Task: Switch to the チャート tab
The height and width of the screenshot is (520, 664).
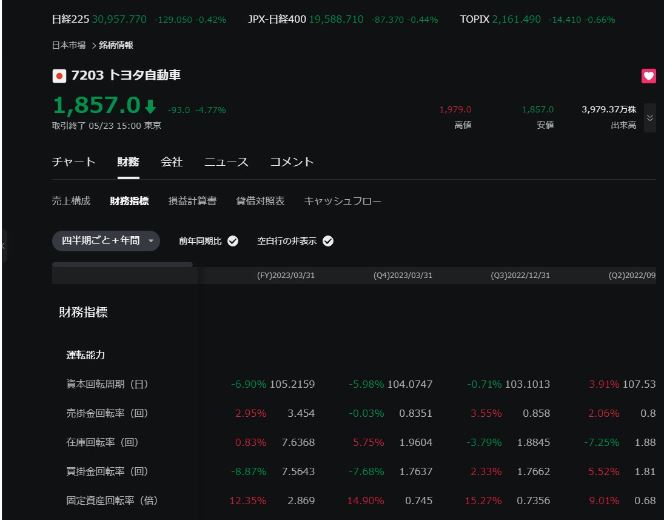Action: 74,162
